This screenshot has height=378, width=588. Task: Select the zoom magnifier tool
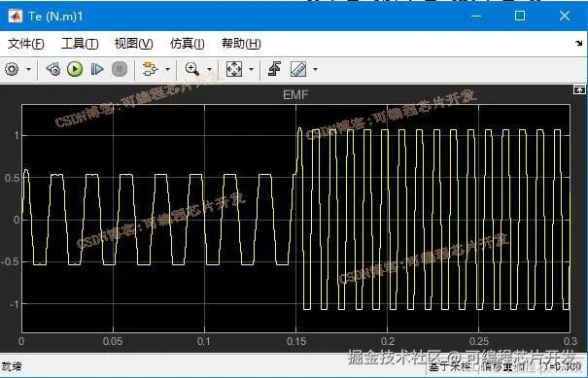[x=192, y=69]
